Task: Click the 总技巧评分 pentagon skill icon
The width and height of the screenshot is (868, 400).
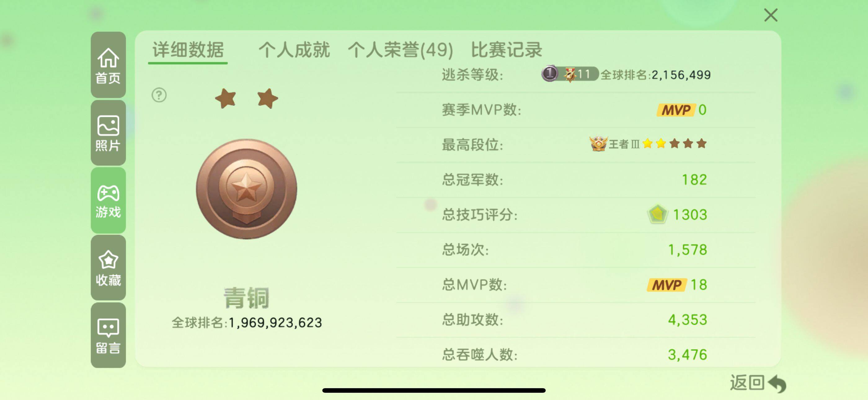Action: 657,214
